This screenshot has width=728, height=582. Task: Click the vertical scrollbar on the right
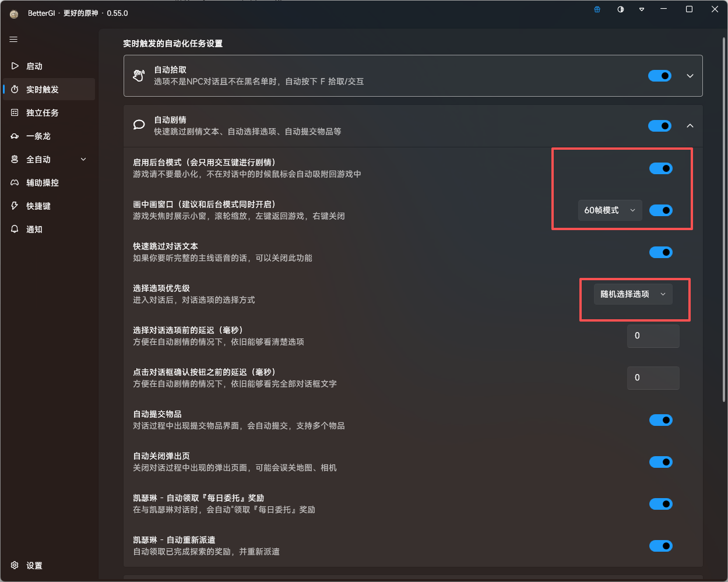(x=724, y=221)
